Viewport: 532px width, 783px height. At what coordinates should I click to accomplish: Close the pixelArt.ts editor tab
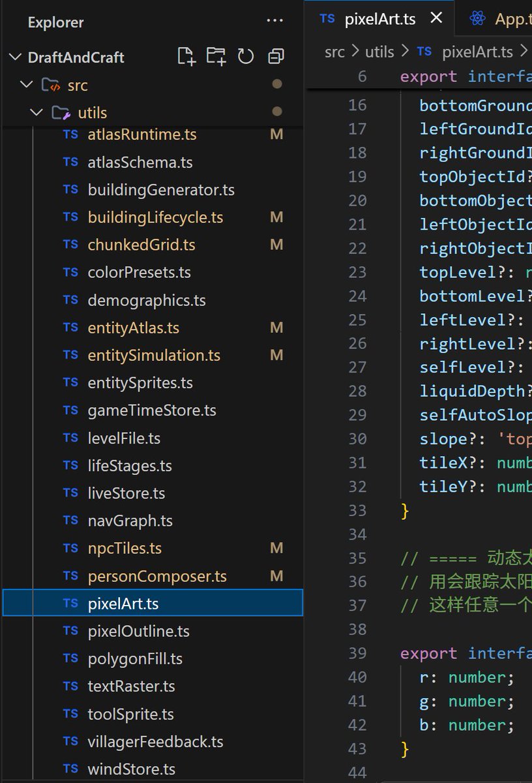436,18
